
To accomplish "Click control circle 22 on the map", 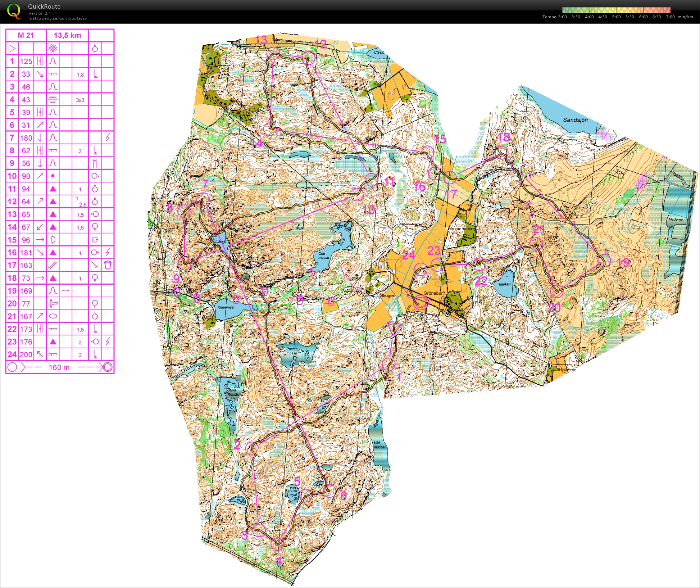I will pos(479,264).
